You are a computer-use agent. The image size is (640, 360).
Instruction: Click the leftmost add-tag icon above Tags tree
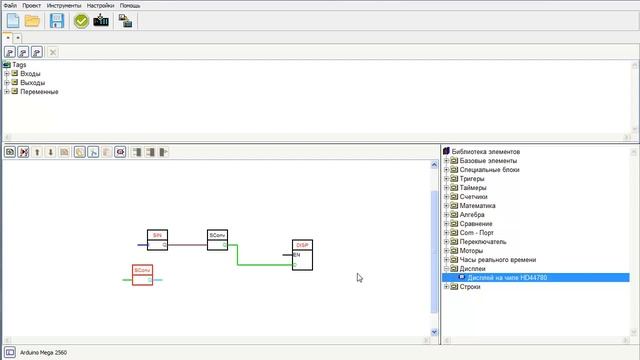click(10, 52)
